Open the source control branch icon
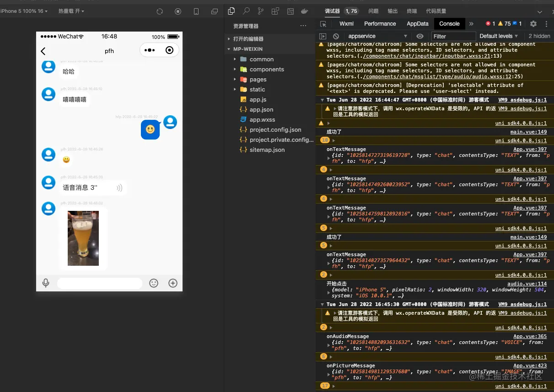Image resolution: width=554 pixels, height=392 pixels. pyautogui.click(x=260, y=11)
